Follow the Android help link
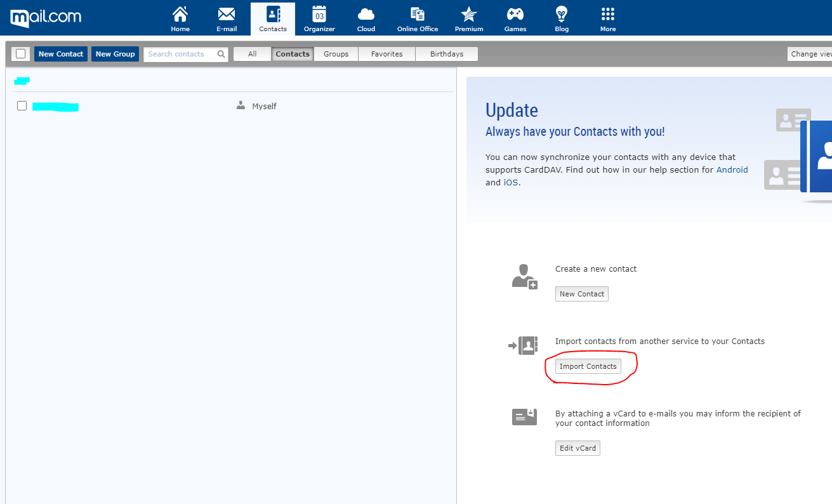Screen dimensions: 832x504 pyautogui.click(x=732, y=169)
